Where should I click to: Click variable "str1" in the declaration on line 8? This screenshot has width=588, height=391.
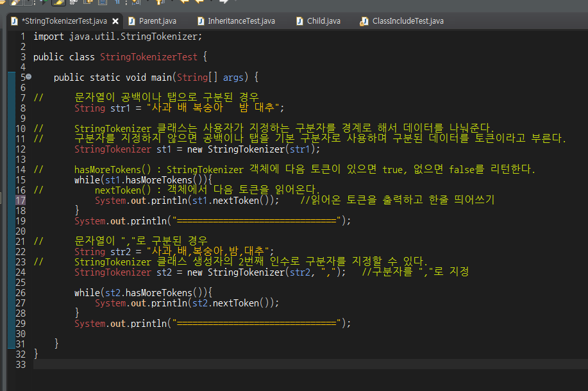coord(120,108)
